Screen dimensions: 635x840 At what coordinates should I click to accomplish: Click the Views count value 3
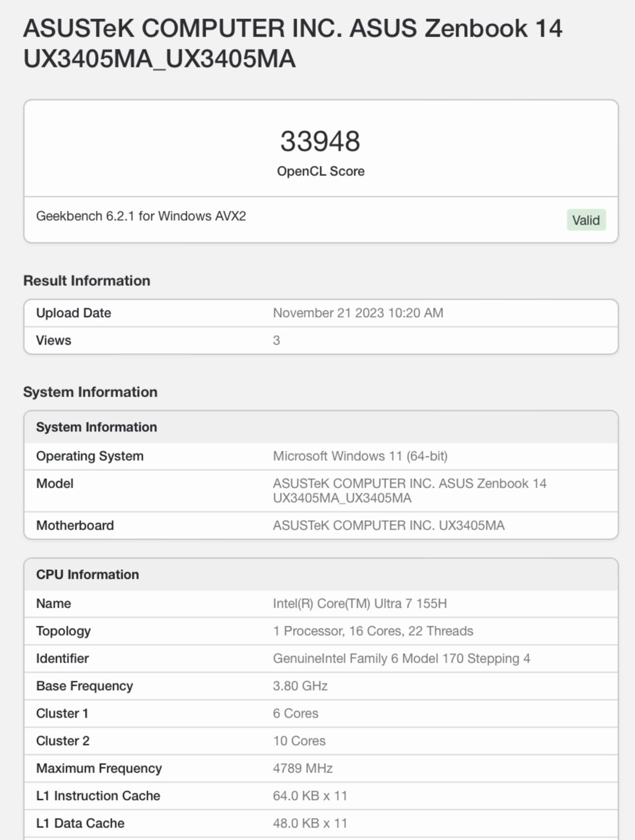276,340
